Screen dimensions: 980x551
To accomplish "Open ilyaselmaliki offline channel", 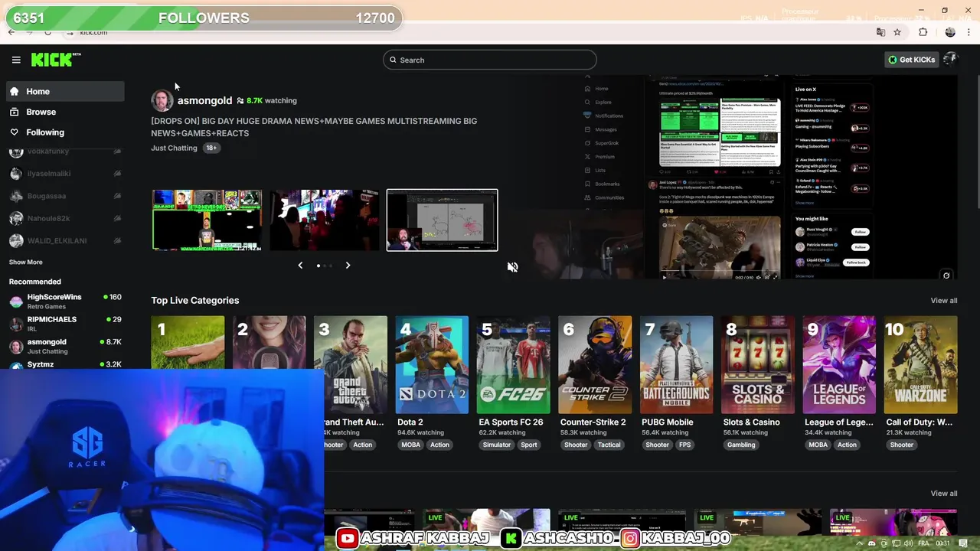I will [x=65, y=174].
